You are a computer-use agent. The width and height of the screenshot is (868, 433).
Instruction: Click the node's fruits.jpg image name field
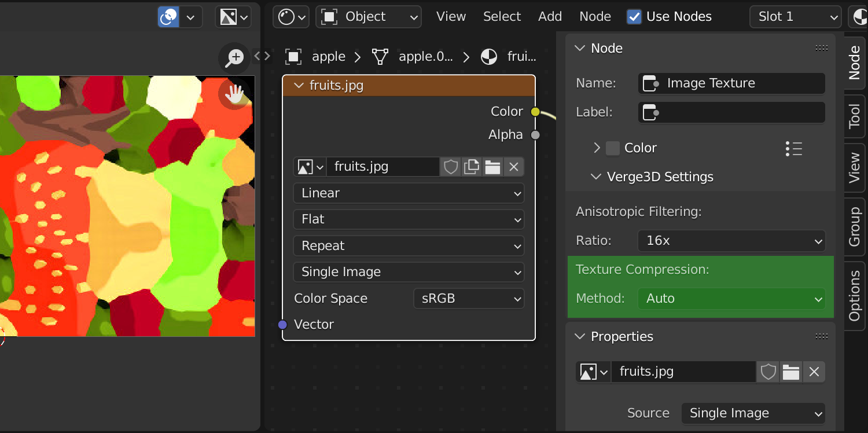tap(382, 167)
